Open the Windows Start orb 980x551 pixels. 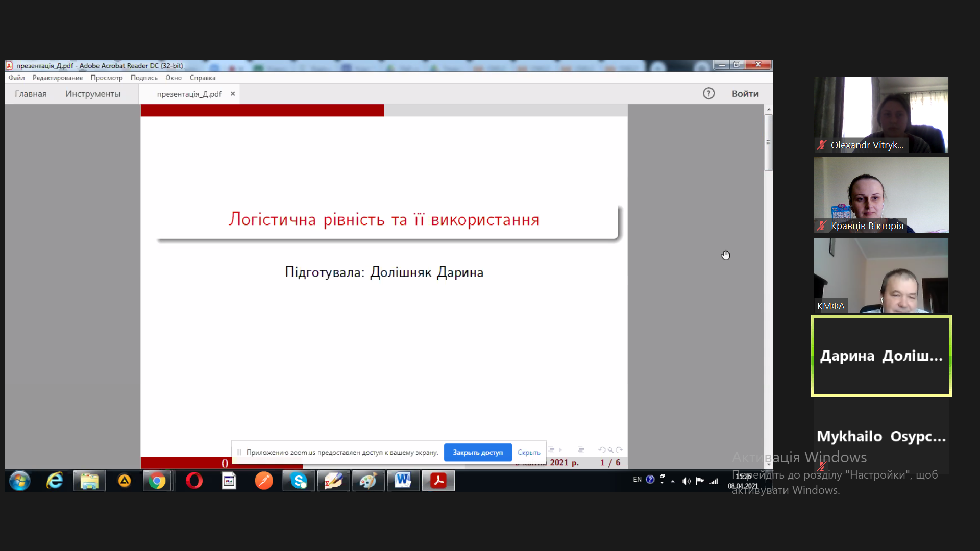[x=19, y=481]
